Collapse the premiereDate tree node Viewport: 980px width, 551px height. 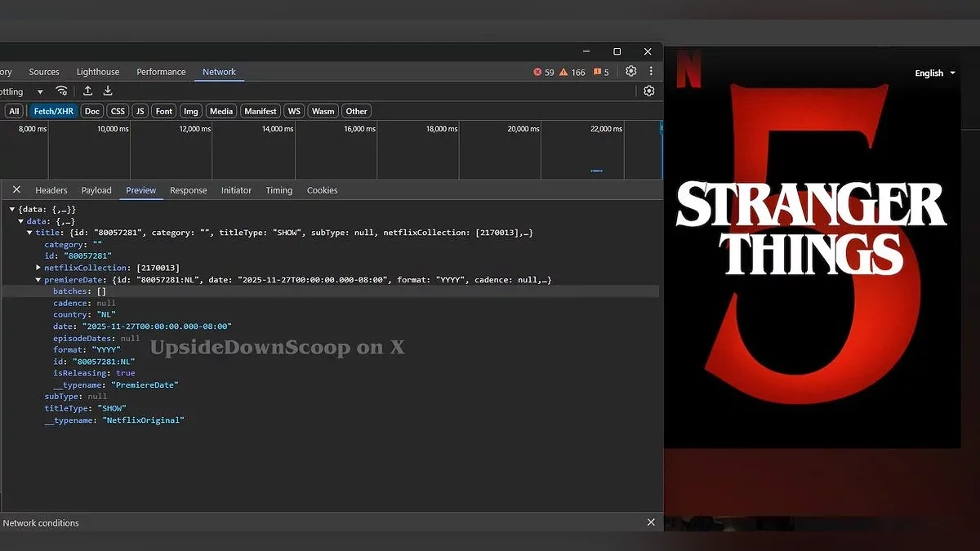pyautogui.click(x=38, y=280)
